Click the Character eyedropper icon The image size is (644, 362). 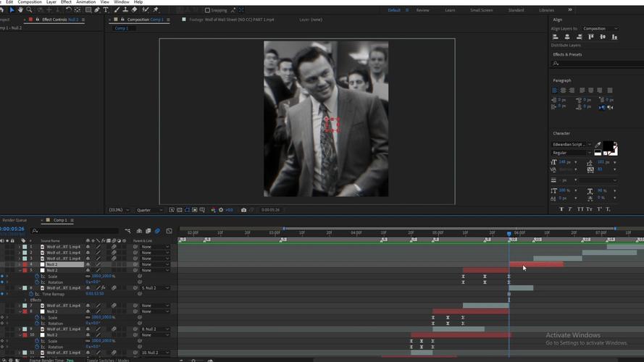coord(598,145)
